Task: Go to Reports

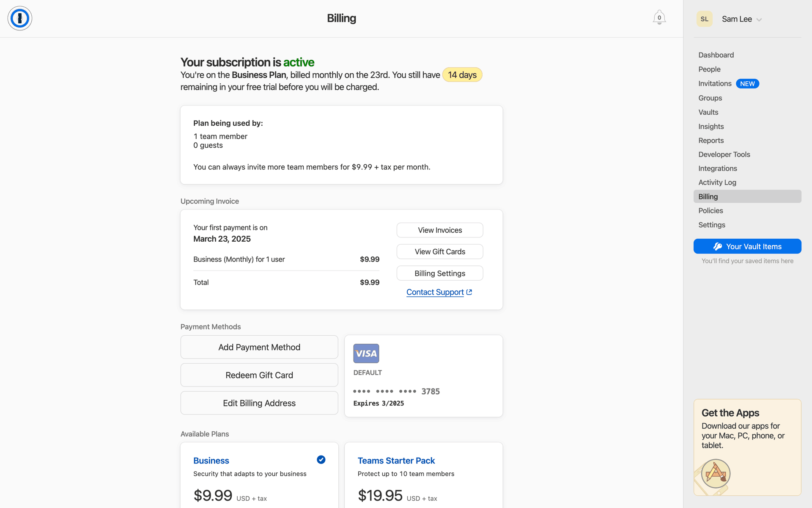Action: (x=711, y=141)
